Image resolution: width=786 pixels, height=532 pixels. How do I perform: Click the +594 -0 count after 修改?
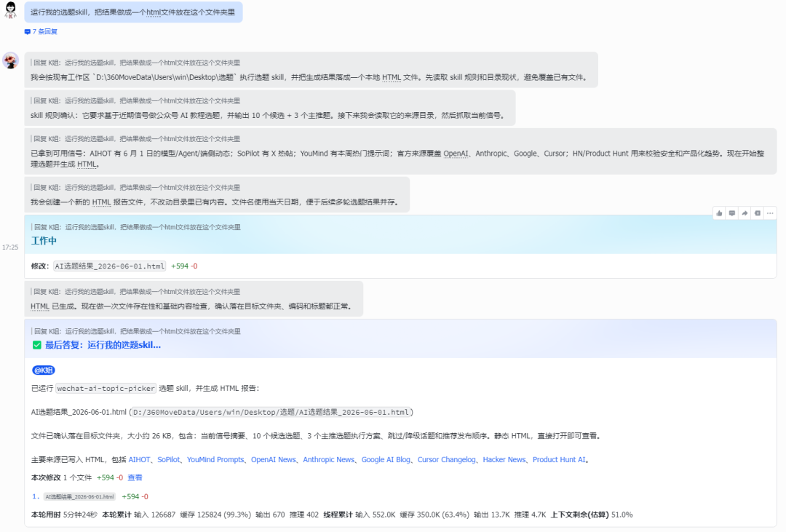click(x=184, y=266)
